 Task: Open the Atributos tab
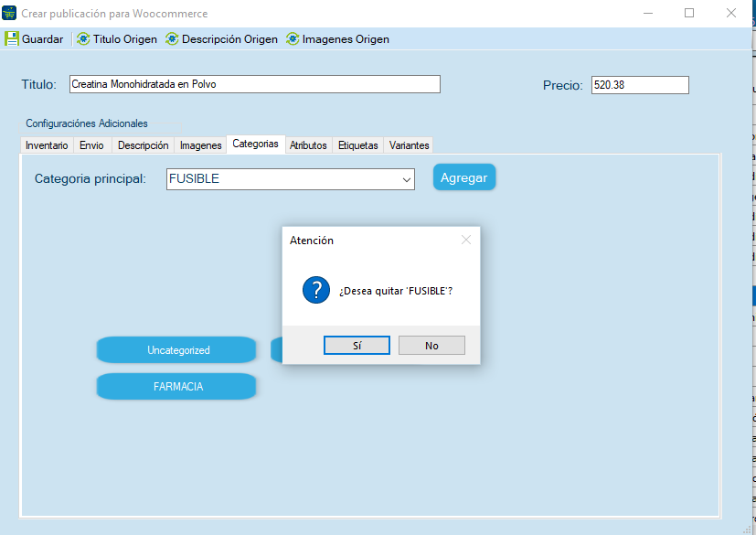(x=308, y=145)
